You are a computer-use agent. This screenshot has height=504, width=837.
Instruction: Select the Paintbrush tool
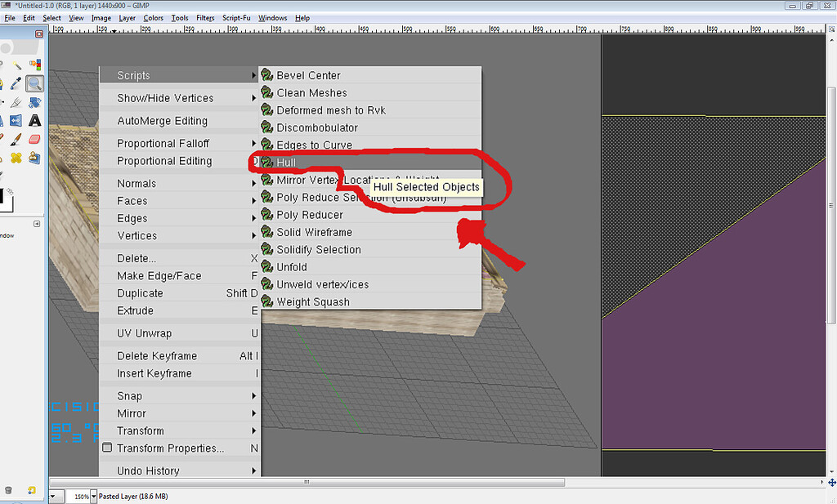pyautogui.click(x=16, y=138)
